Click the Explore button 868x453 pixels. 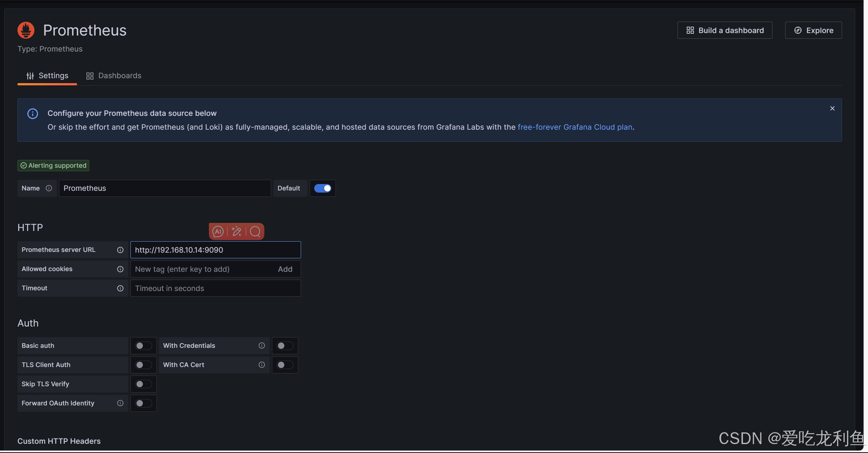813,30
